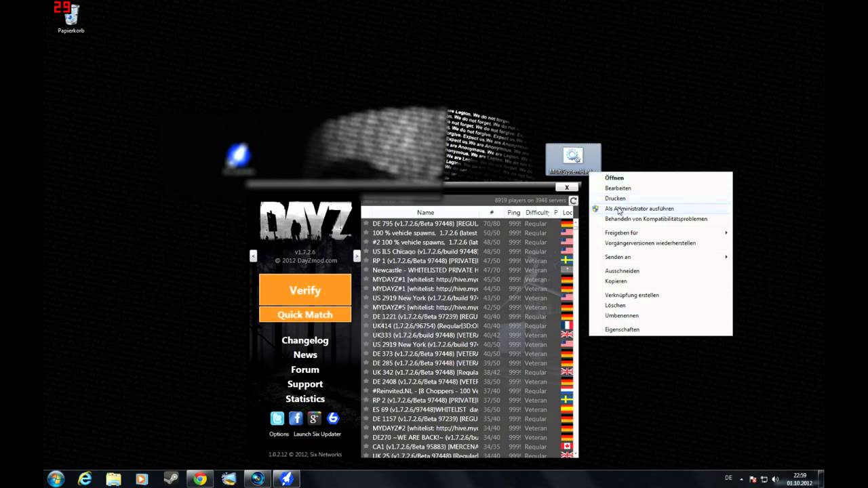The height and width of the screenshot is (488, 868).
Task: Sort servers by Loc column
Action: click(568, 213)
